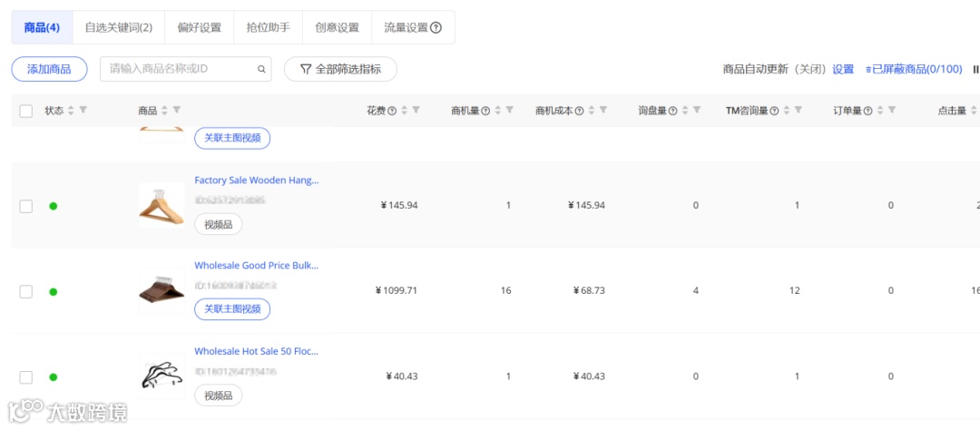Sort by 花费 using sort arrows
Screen dimensions: 980x430
point(405,111)
